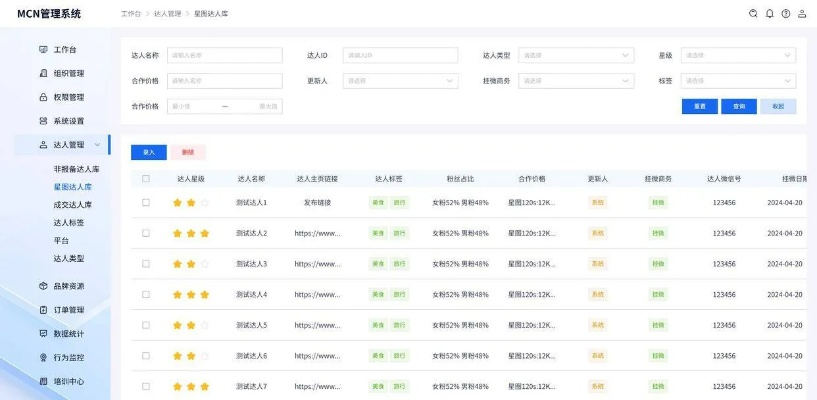
Task: Open the notification bell
Action: coord(769,14)
